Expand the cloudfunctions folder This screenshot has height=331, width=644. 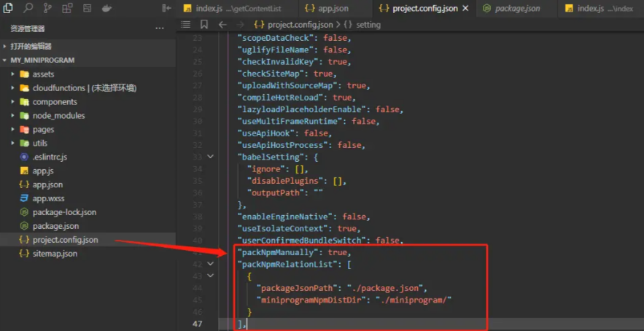point(13,88)
